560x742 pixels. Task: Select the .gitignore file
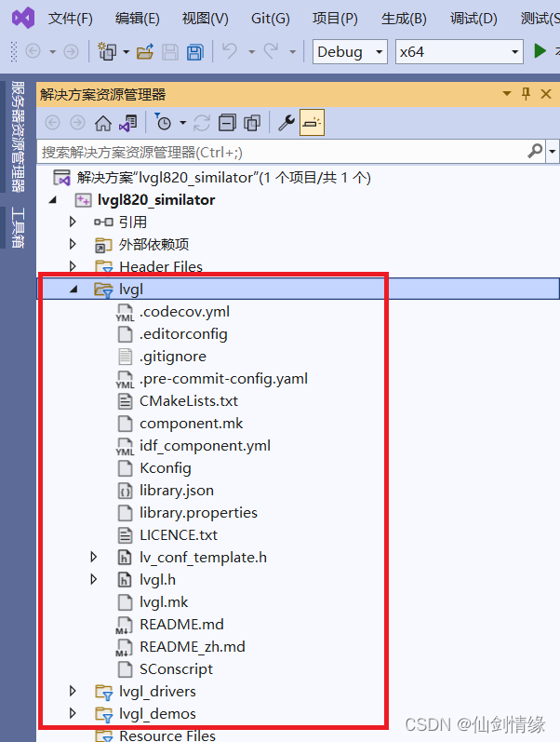click(x=173, y=357)
